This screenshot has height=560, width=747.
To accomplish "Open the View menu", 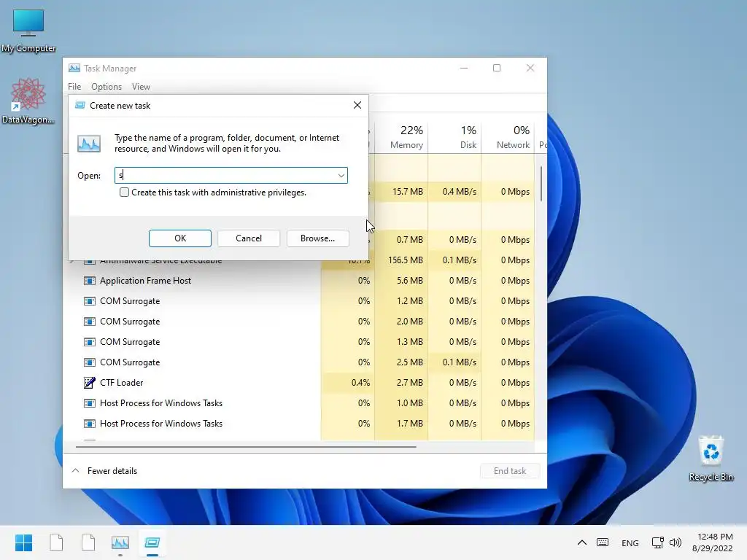I will [141, 87].
